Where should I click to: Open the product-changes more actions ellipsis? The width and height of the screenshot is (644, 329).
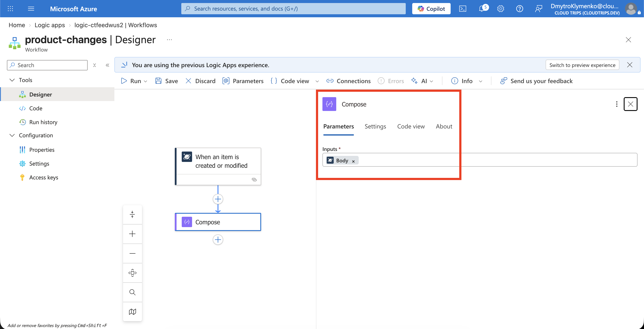coord(169,40)
